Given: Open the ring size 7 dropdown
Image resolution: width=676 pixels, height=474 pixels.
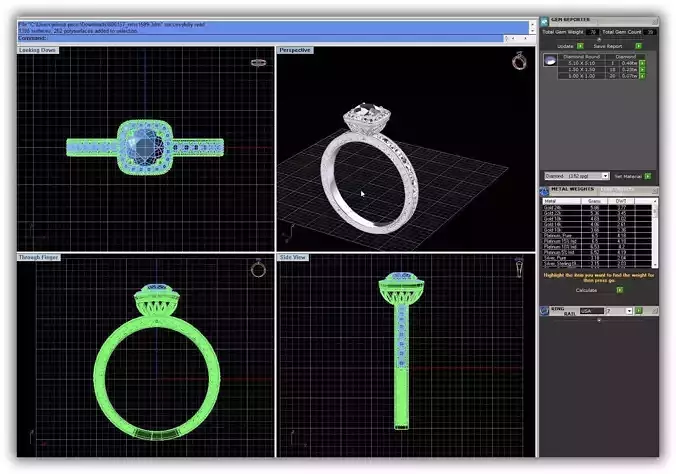Looking at the screenshot, I should coord(629,311).
